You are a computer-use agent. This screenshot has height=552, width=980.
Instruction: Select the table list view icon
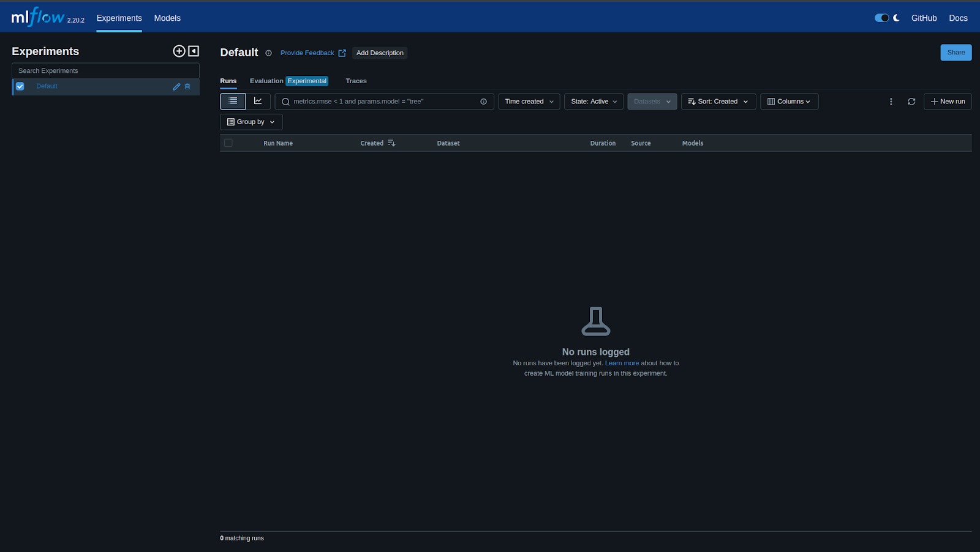(x=233, y=102)
